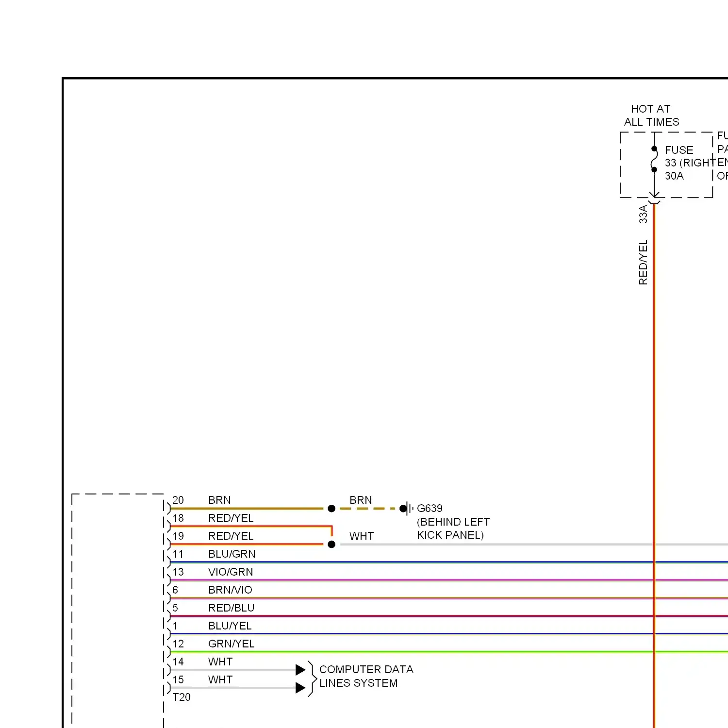Select the 'GRN/YEL' wire label

232,644
